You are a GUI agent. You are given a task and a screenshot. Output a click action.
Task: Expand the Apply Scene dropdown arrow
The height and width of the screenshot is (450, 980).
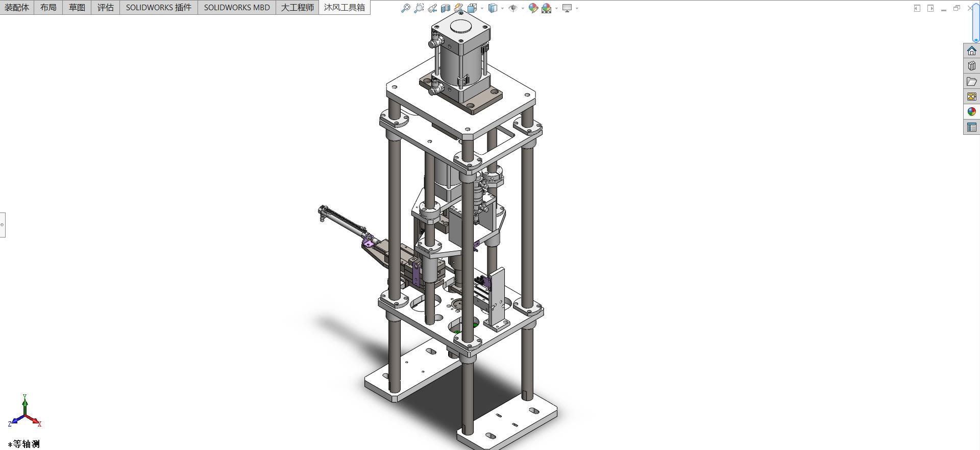(x=556, y=8)
